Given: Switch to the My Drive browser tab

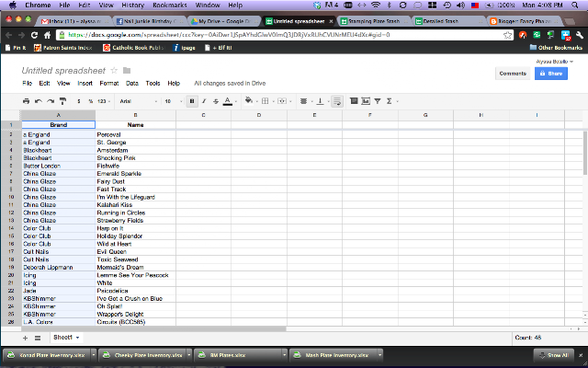Looking at the screenshot, I should click(x=224, y=21).
